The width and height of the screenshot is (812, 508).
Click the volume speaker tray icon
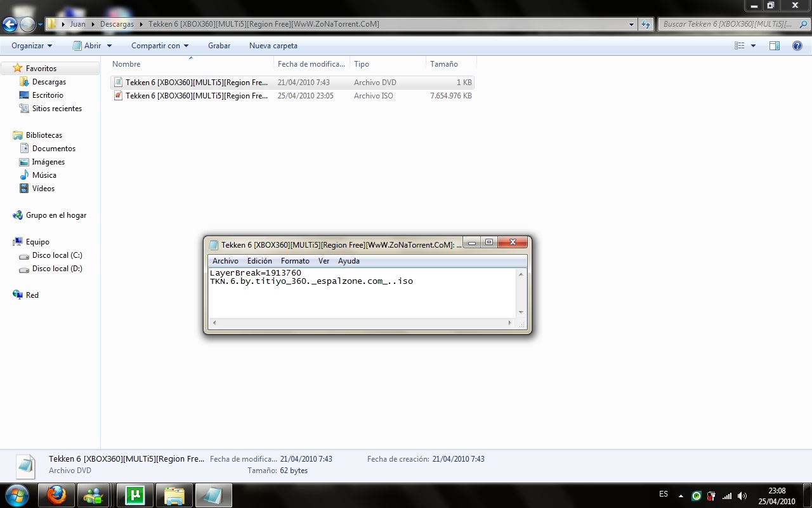tap(742, 496)
